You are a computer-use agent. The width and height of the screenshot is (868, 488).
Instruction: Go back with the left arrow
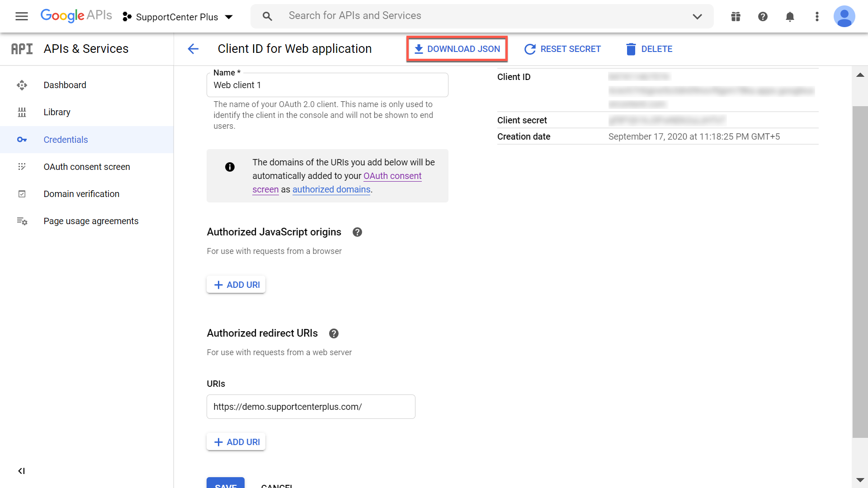(x=193, y=49)
